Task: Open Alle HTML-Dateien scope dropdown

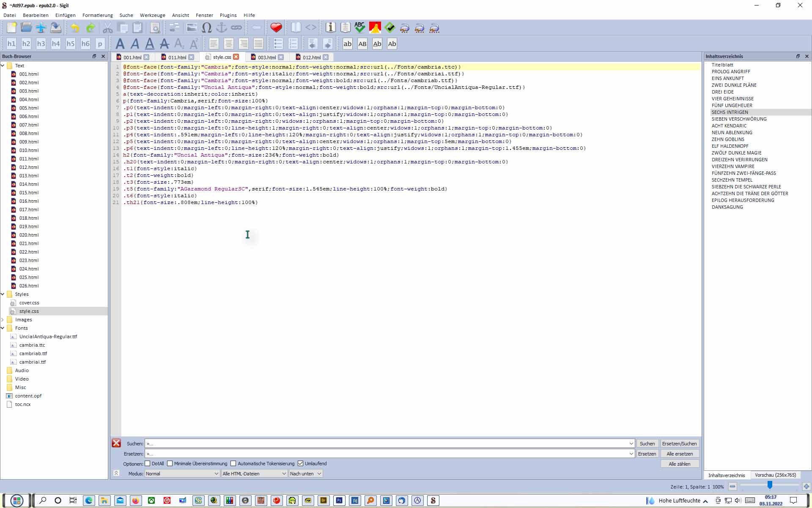Action: click(254, 474)
